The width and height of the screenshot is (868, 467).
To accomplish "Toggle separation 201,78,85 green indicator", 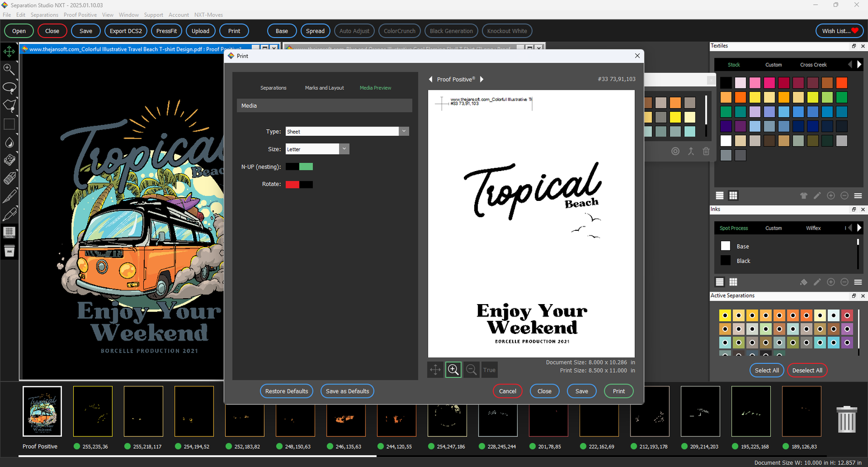I will pos(533,446).
